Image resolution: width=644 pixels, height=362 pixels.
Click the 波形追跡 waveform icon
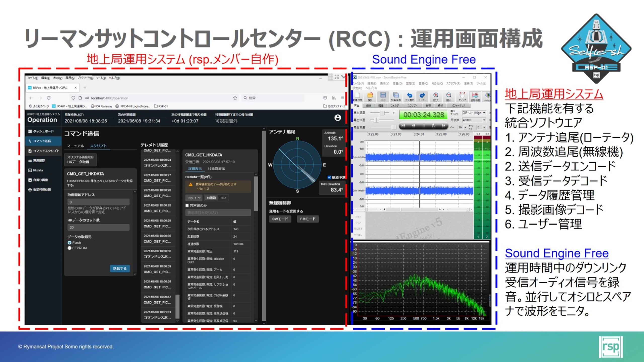click(x=475, y=97)
